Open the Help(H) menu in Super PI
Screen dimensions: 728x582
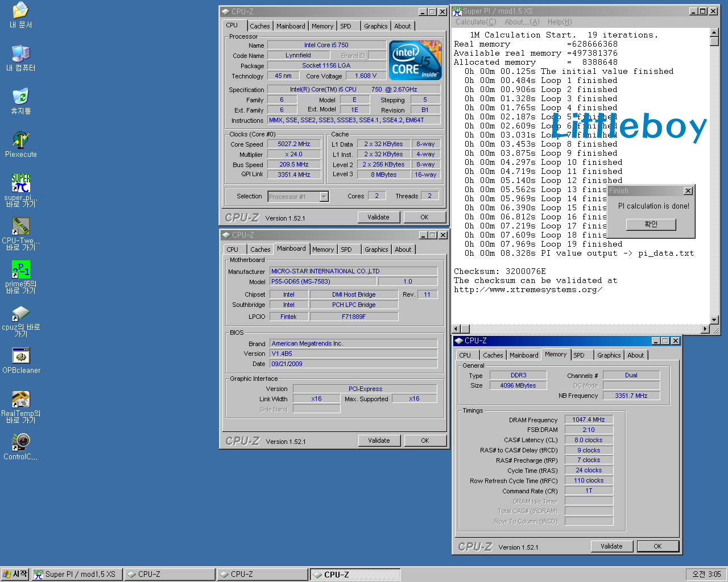(560, 22)
